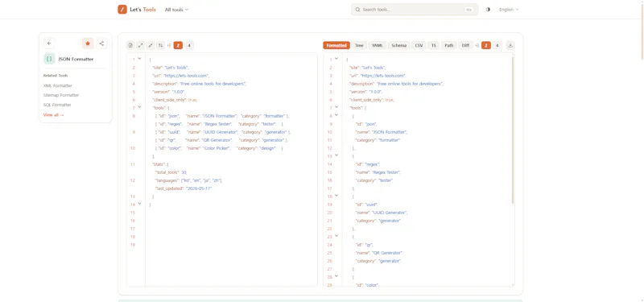The image size is (644, 302).
Task: Collapse fold at output line 23
Action: [336, 236]
